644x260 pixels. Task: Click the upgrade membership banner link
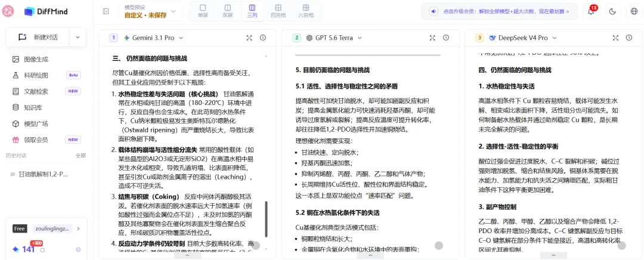tap(500, 11)
